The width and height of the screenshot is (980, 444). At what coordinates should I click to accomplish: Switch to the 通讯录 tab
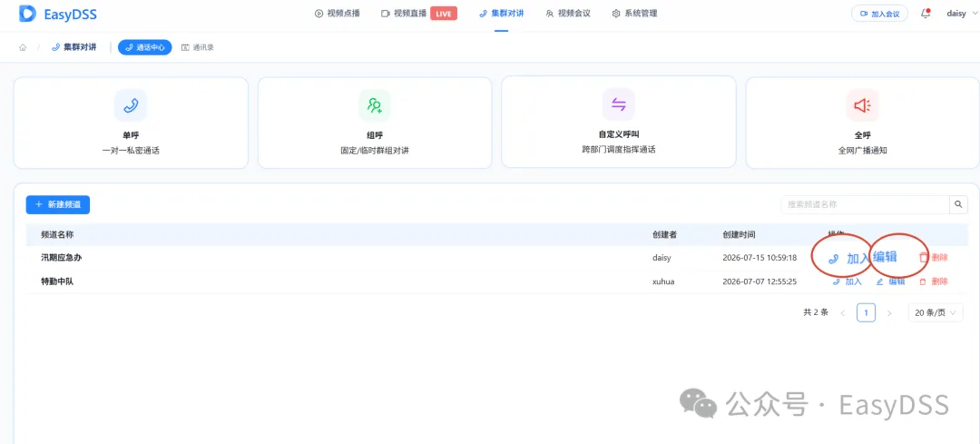(198, 47)
